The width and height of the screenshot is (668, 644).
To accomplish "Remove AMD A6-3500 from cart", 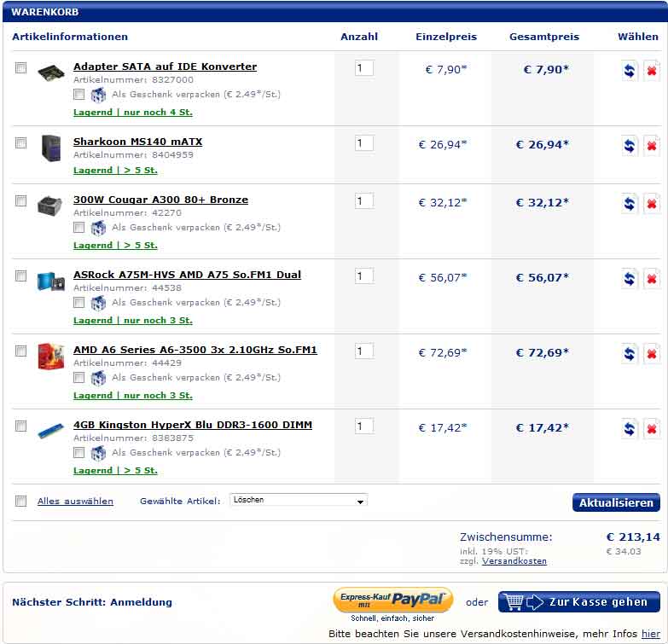I will click(x=652, y=353).
